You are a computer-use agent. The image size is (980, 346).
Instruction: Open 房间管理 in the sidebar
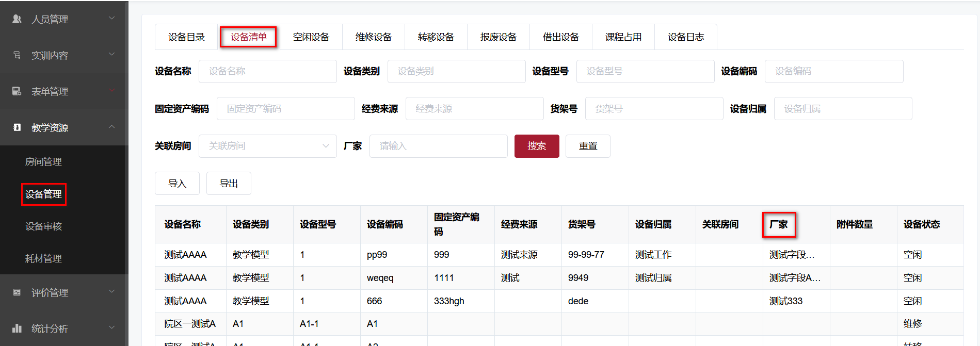tap(43, 162)
